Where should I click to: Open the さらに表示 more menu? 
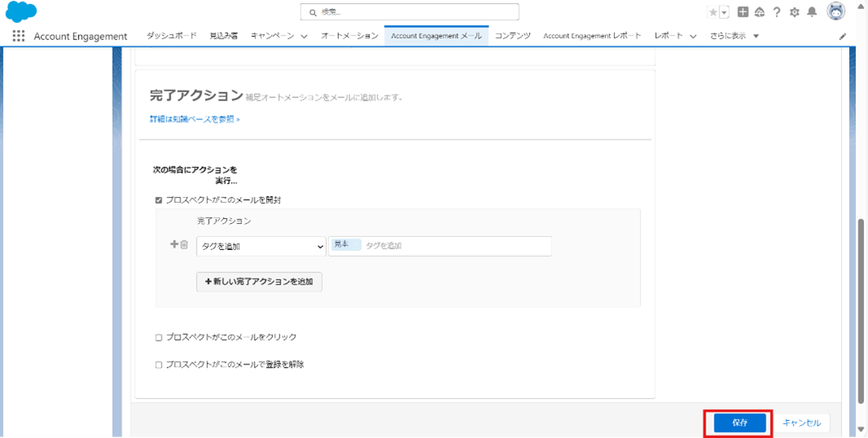click(x=735, y=36)
